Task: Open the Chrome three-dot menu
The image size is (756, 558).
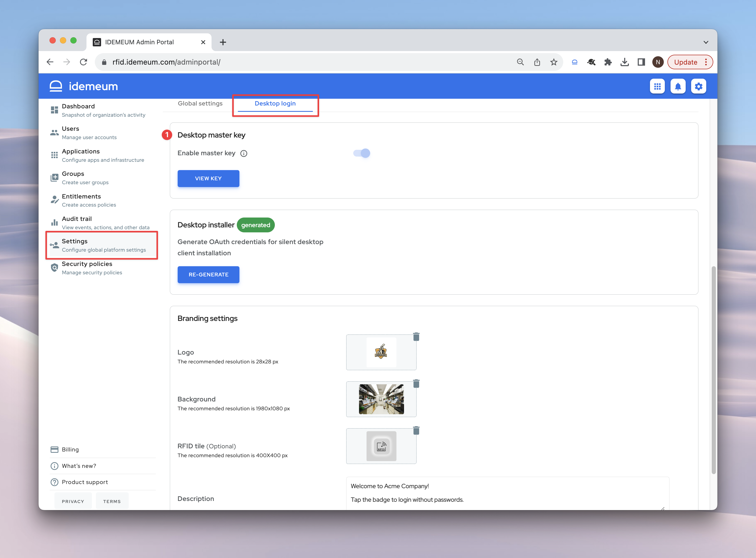Action: 706,62
